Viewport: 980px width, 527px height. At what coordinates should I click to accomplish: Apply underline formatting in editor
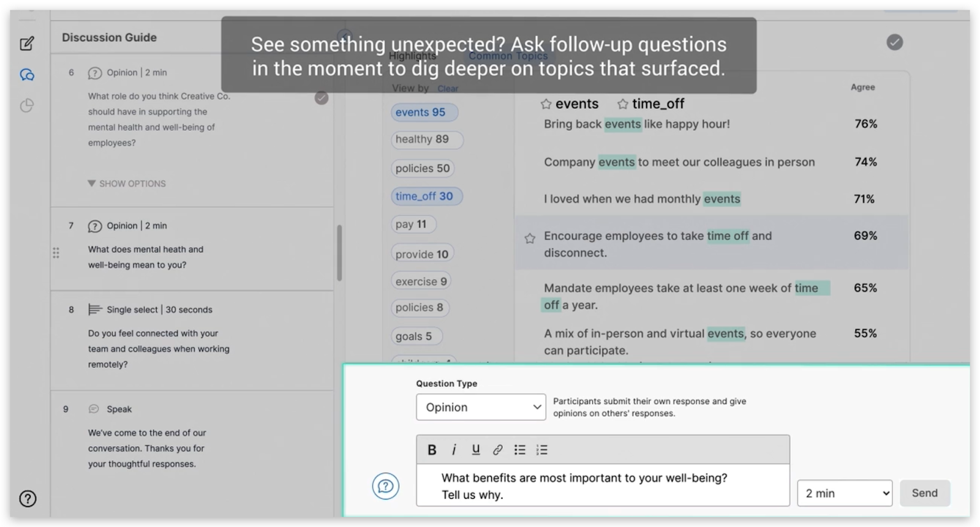(x=475, y=450)
